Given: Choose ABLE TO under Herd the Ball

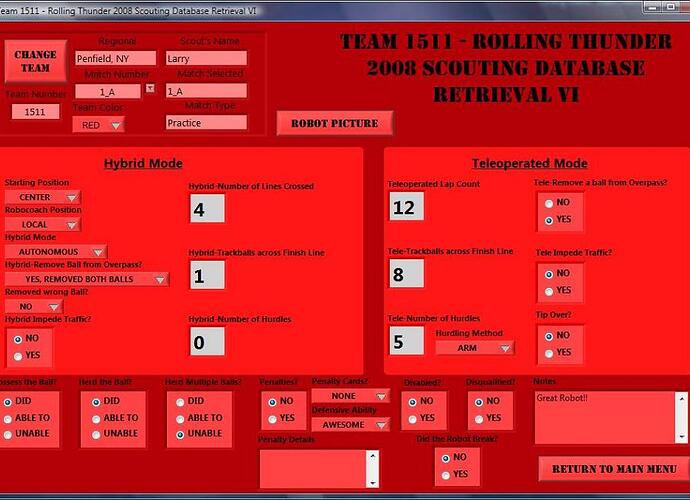Looking at the screenshot, I should click(96, 419).
